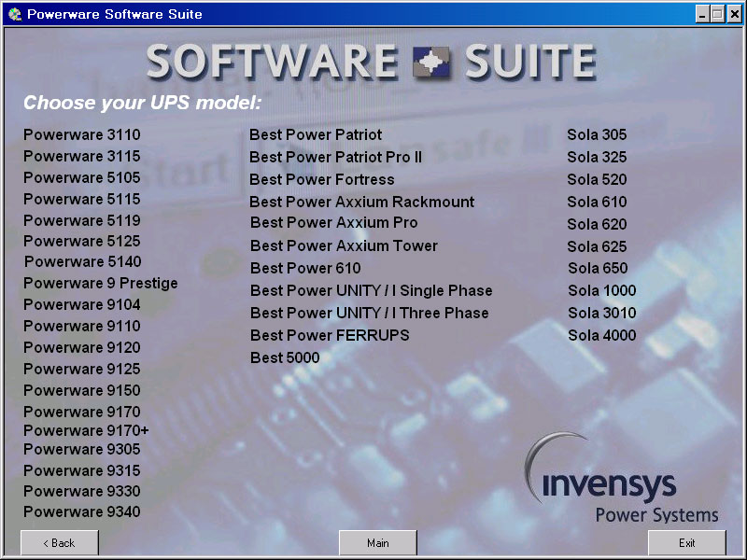747x560 pixels.
Task: Click the Software Suite logo emblem
Action: (431, 63)
